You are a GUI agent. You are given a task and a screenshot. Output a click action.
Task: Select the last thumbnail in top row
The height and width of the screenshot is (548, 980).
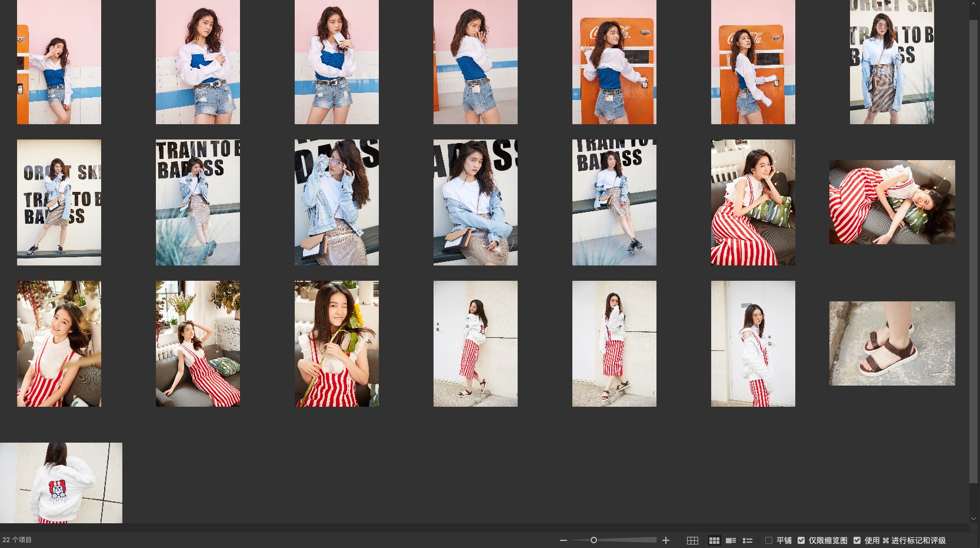click(x=892, y=62)
